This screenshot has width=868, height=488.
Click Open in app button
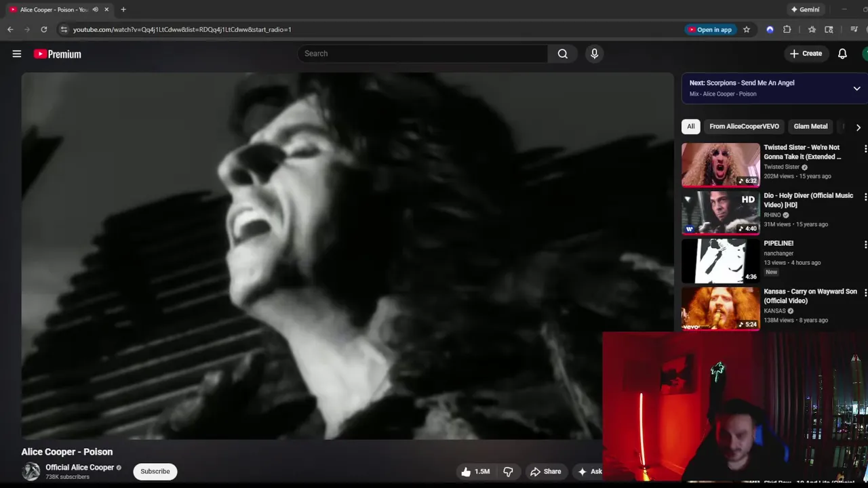(710, 30)
